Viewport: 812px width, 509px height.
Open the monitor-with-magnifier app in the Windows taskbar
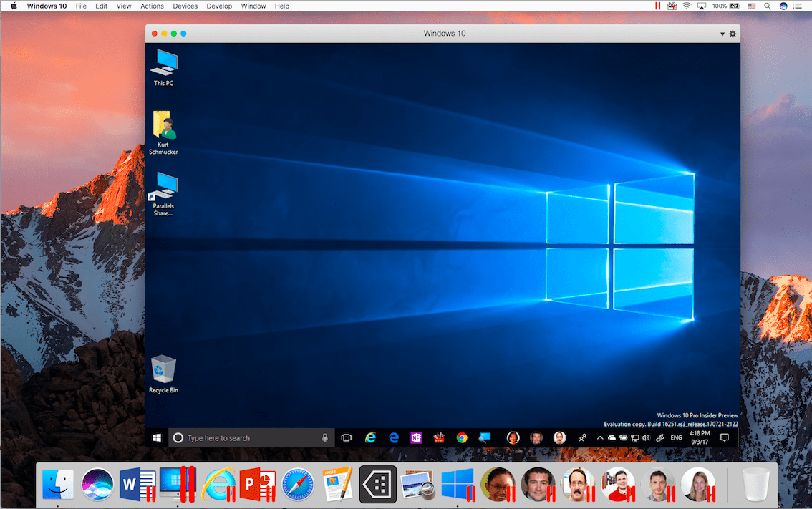[x=485, y=438]
